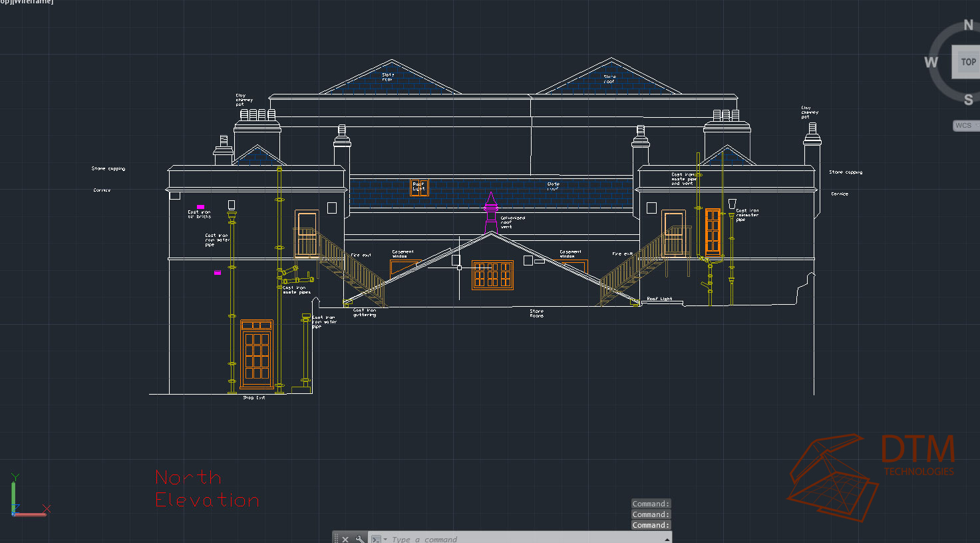The width and height of the screenshot is (980, 543).
Task: Select the magenta galvanised roof vent
Action: (x=491, y=212)
